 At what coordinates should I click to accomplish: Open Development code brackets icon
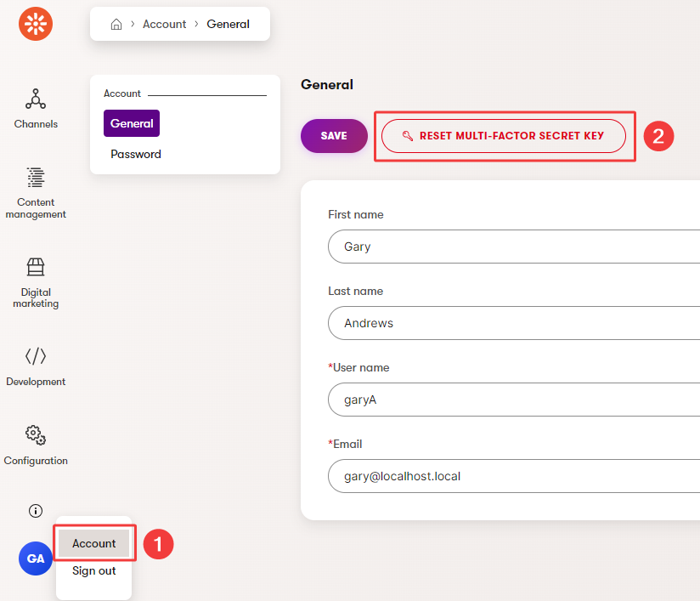[36, 356]
